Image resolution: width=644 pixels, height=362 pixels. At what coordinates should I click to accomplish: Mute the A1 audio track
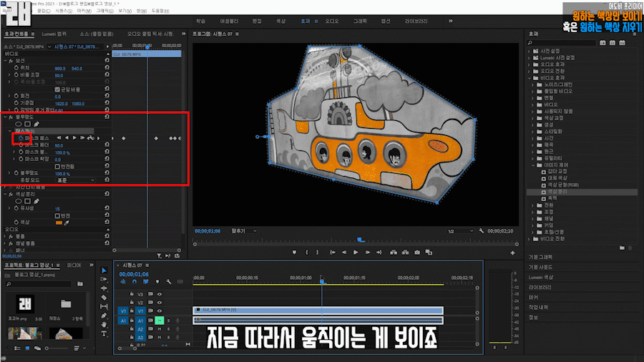click(160, 320)
